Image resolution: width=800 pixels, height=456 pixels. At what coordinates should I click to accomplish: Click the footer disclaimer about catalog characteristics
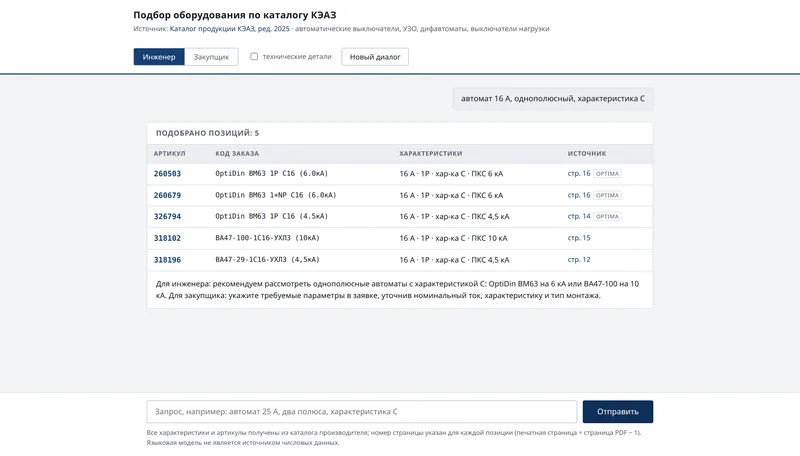pos(393,438)
